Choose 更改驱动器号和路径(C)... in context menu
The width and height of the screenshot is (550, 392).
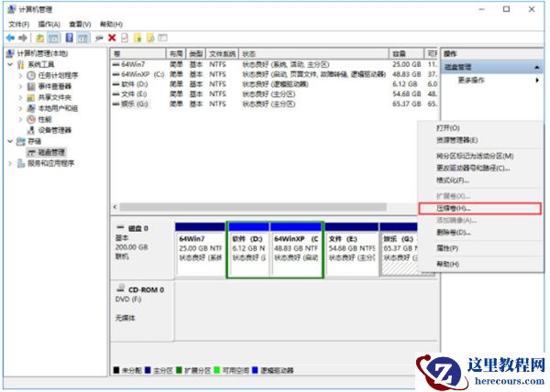click(x=479, y=169)
